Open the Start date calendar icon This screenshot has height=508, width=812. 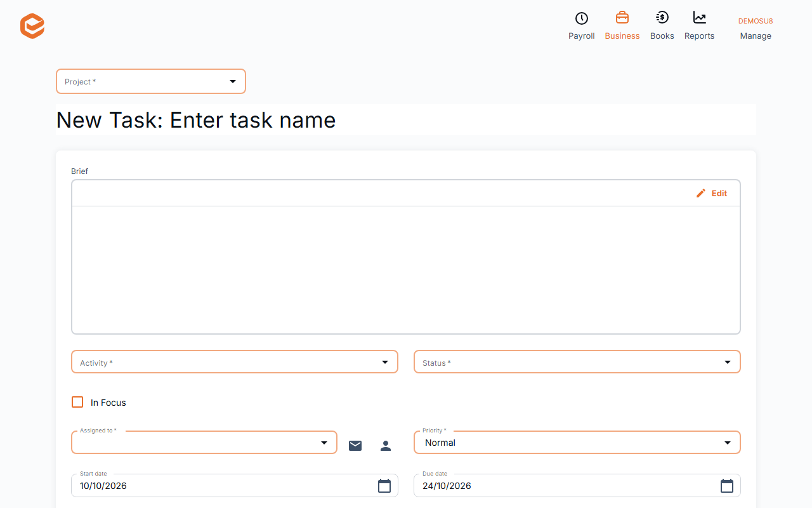(x=384, y=486)
